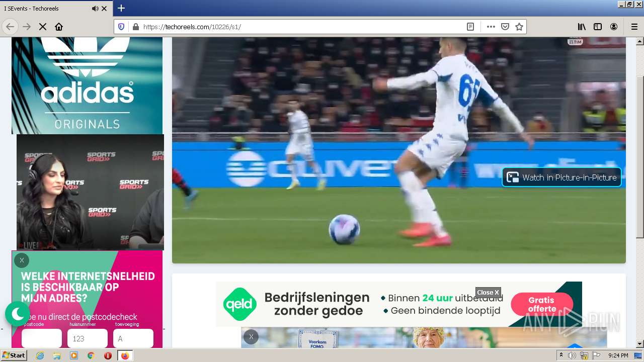
Task: Stop loading the page
Action: coord(43,27)
